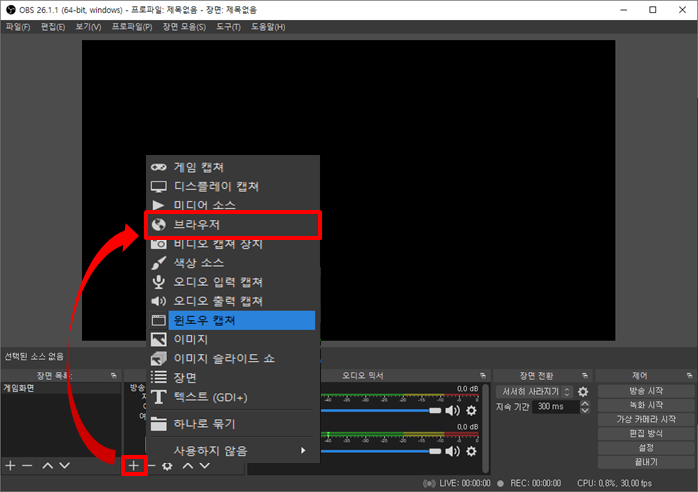This screenshot has width=698, height=492.
Task: Pop out 오디오 믹서 dock icon
Action: [x=483, y=376]
